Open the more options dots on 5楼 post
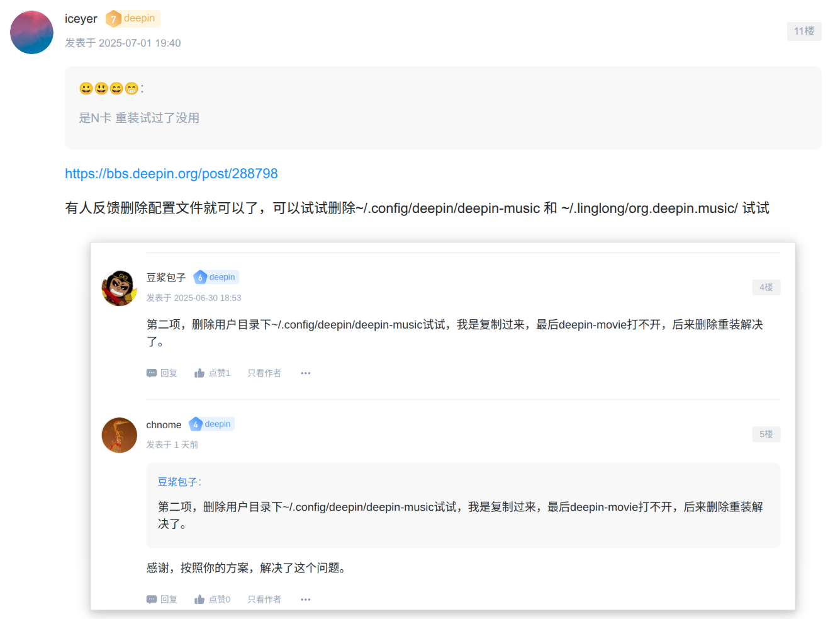Viewport: 840px width, 619px height. click(x=306, y=599)
